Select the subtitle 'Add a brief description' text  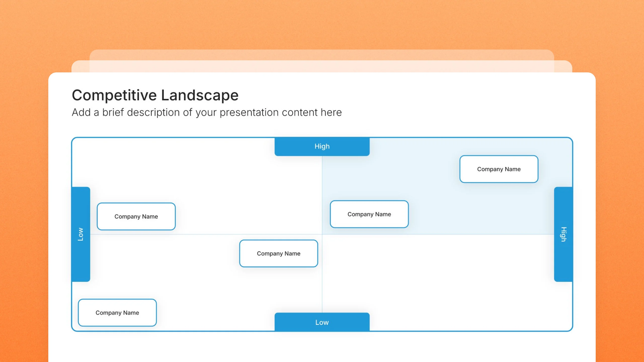pyautogui.click(x=207, y=112)
